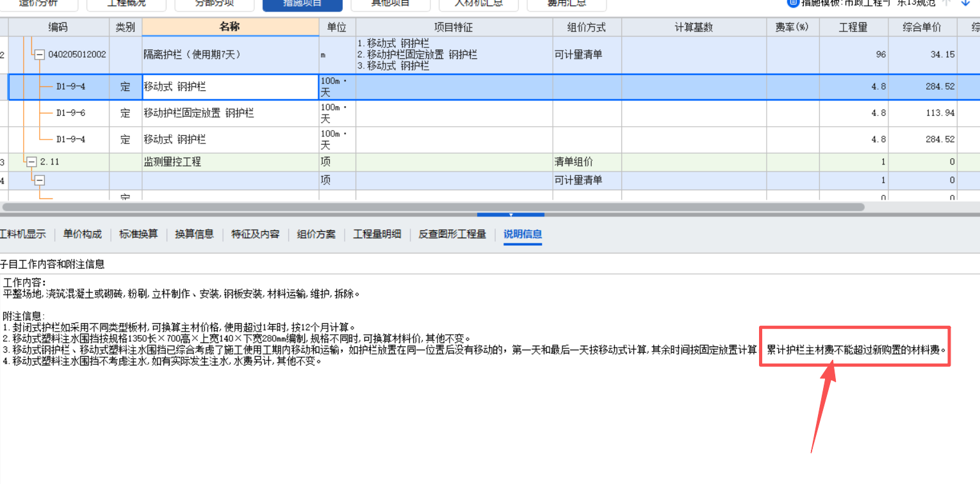
Task: Open the 标准换算 tab
Action: [138, 234]
